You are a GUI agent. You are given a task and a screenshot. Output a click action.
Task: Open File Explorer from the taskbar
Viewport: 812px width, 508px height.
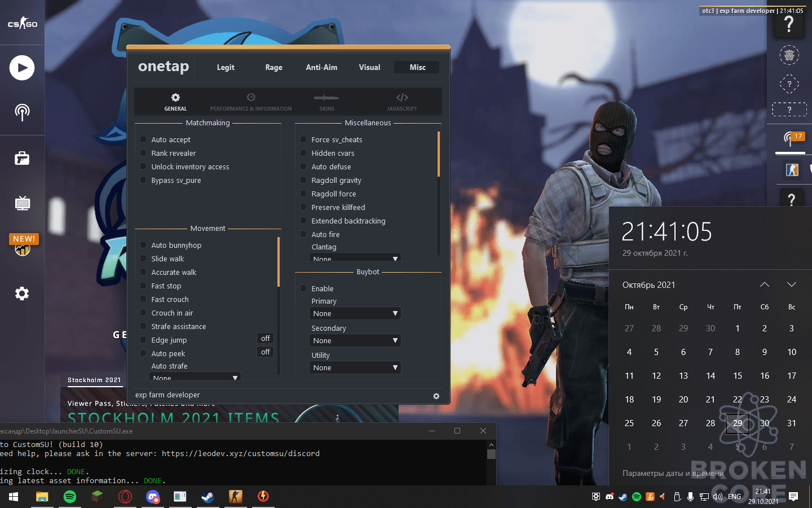[x=42, y=497]
